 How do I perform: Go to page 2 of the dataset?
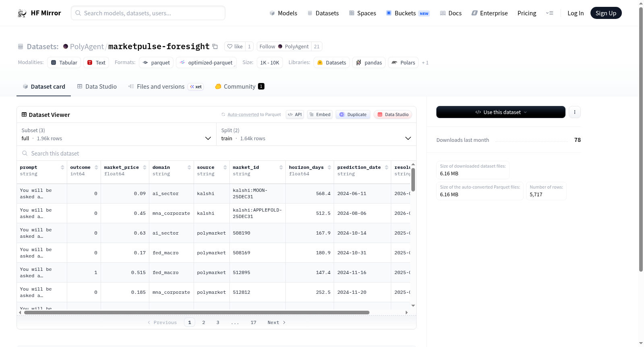204,322
